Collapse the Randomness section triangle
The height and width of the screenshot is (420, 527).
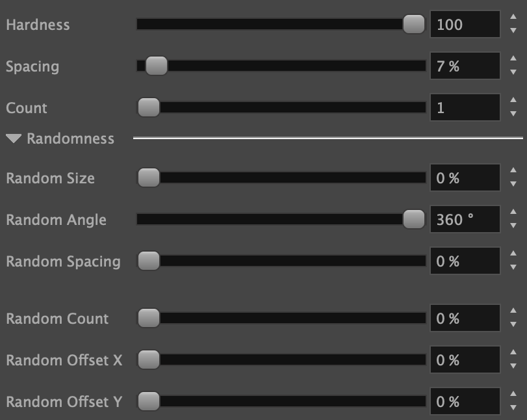[x=14, y=138]
